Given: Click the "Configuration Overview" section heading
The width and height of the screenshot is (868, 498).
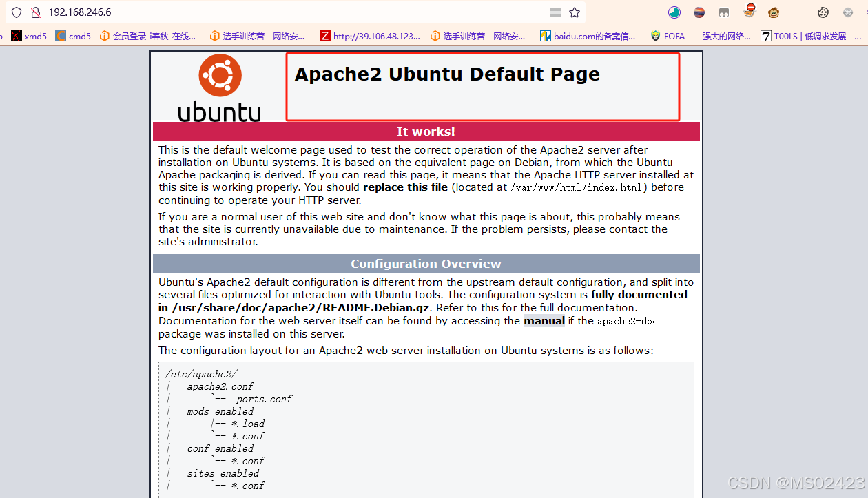Looking at the screenshot, I should (426, 264).
